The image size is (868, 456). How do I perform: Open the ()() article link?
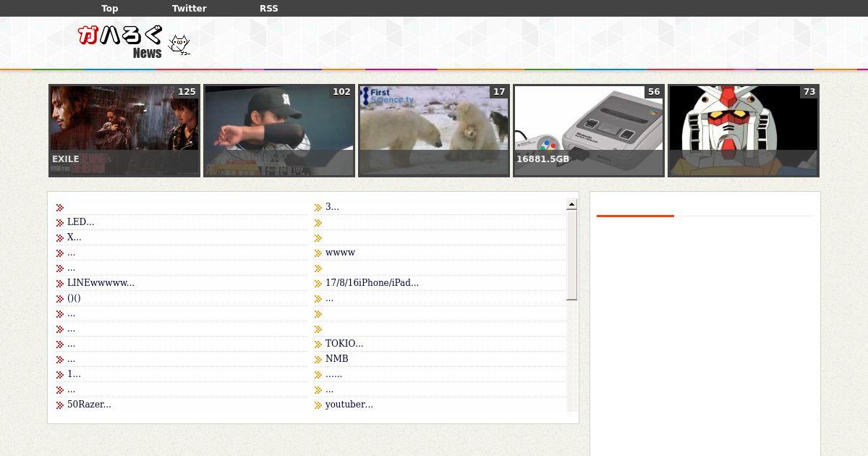[74, 298]
